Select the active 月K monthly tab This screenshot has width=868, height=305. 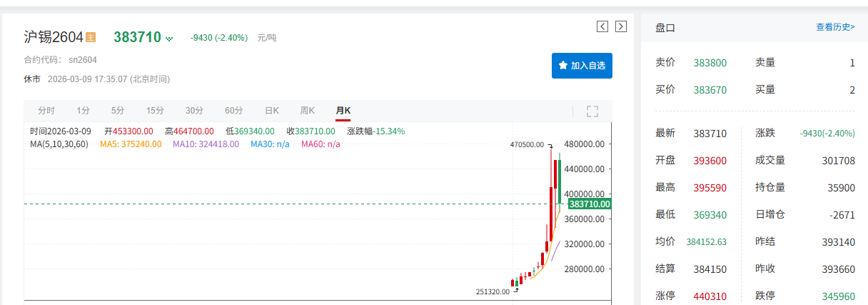343,111
